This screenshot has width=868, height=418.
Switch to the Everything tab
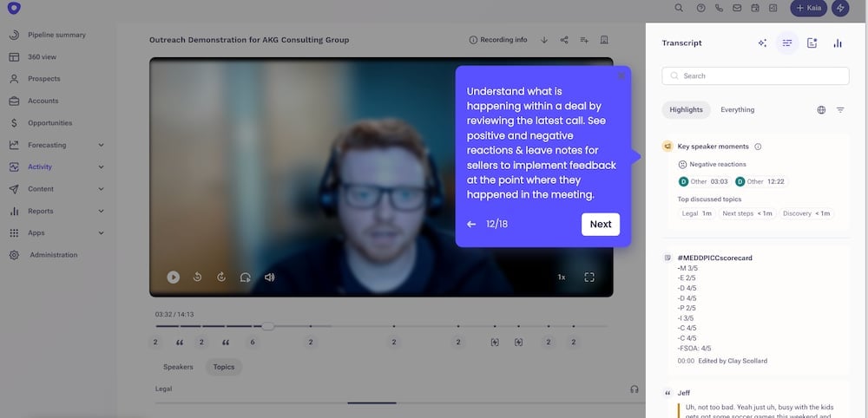737,109
